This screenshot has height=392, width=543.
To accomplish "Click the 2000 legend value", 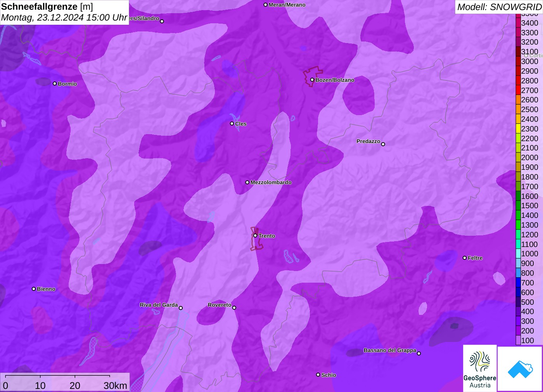I will (x=530, y=157).
